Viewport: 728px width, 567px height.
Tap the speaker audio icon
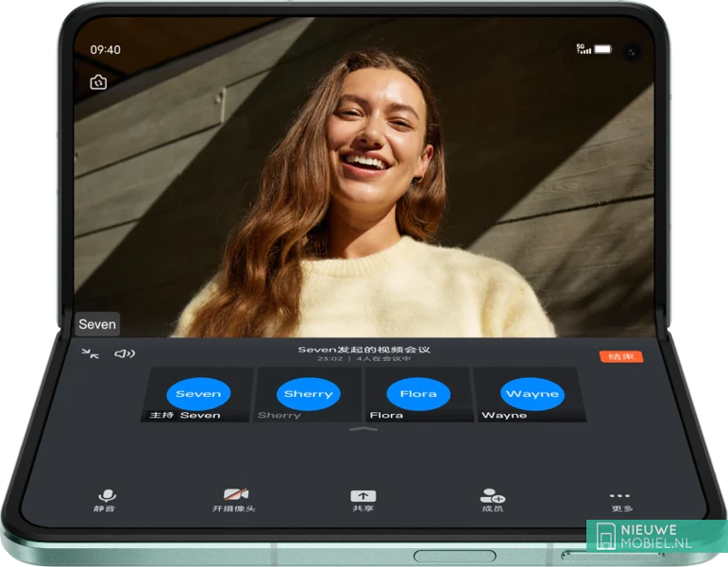pos(125,353)
